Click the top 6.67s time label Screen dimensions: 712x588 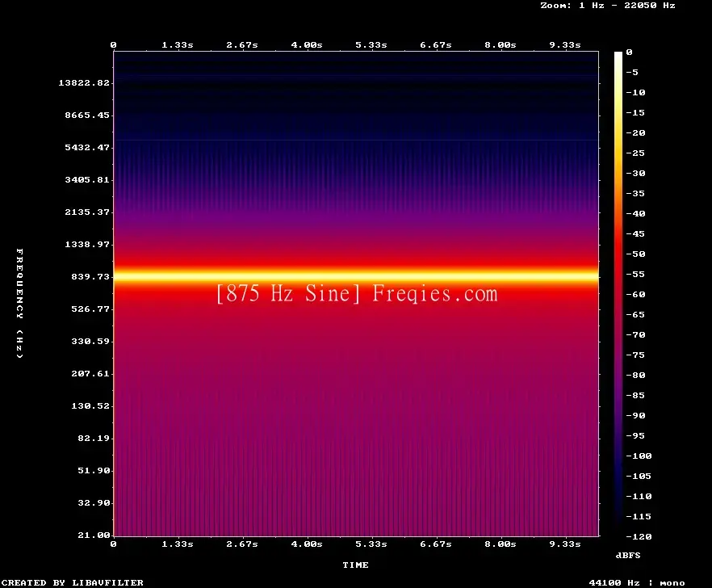[435, 45]
